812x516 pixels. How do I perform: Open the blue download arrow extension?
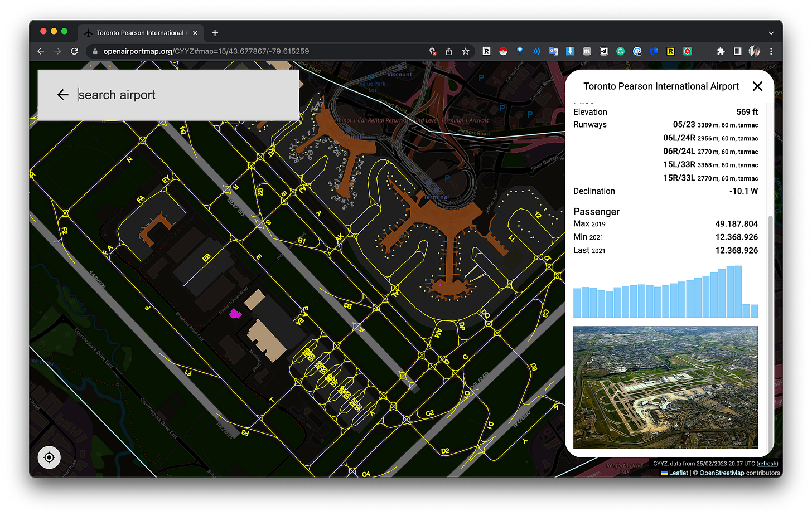point(570,51)
